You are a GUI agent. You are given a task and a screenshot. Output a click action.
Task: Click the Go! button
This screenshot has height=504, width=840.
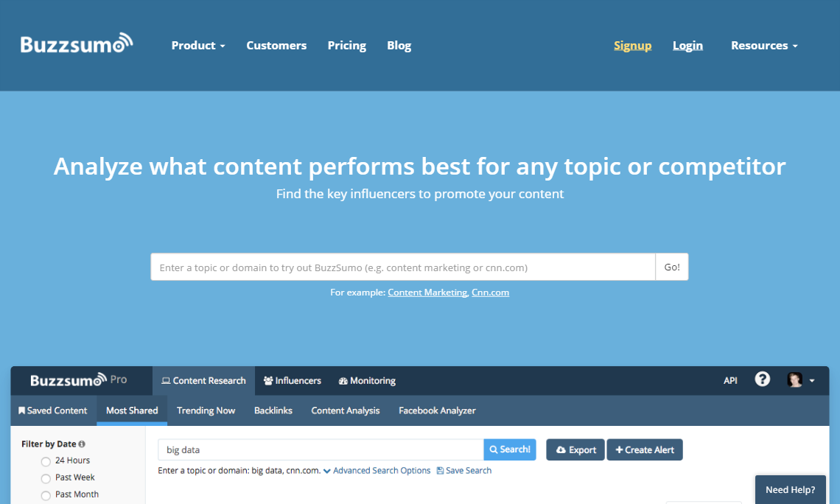point(671,267)
